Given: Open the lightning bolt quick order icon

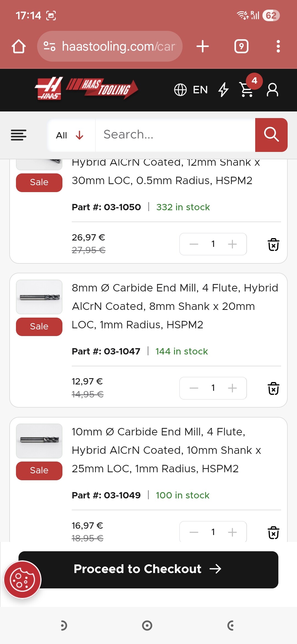Looking at the screenshot, I should click(x=223, y=90).
